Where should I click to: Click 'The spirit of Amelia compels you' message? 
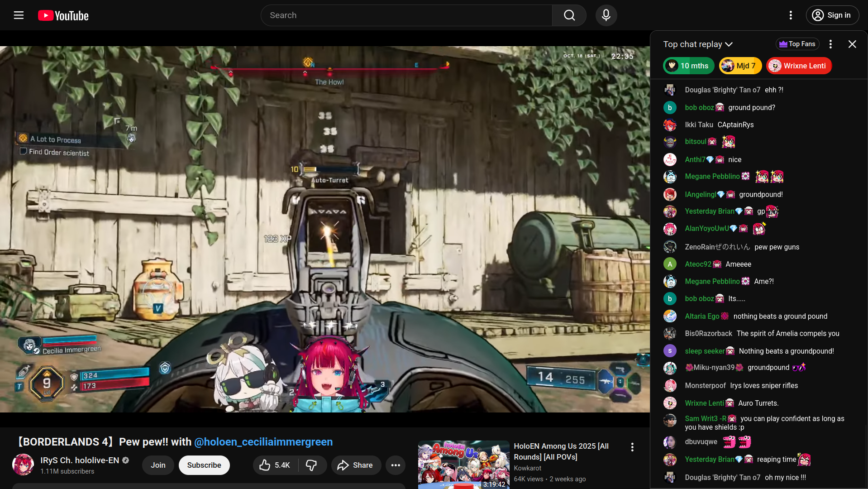(x=788, y=333)
